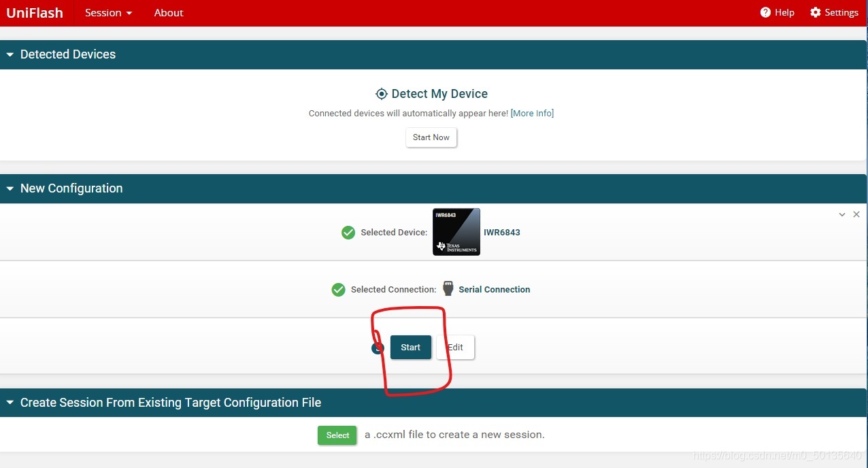The height and width of the screenshot is (468, 868).
Task: Open the More Info link
Action: pyautogui.click(x=532, y=114)
